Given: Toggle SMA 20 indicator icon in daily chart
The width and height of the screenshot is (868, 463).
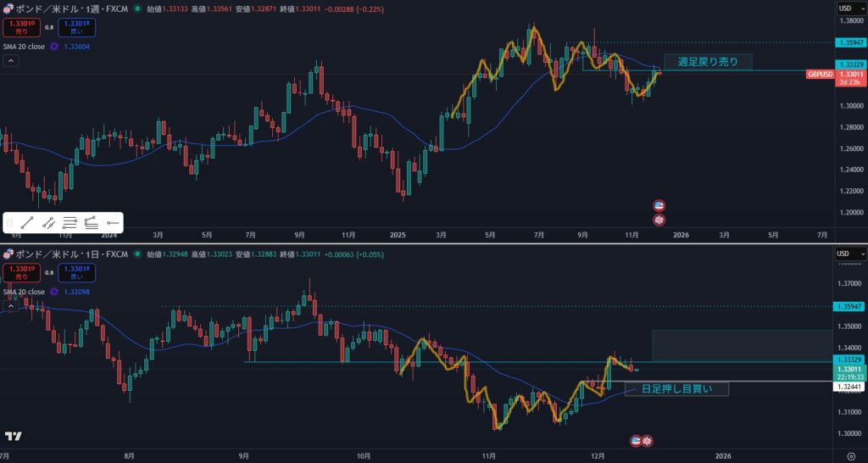Looking at the screenshot, I should (x=55, y=292).
